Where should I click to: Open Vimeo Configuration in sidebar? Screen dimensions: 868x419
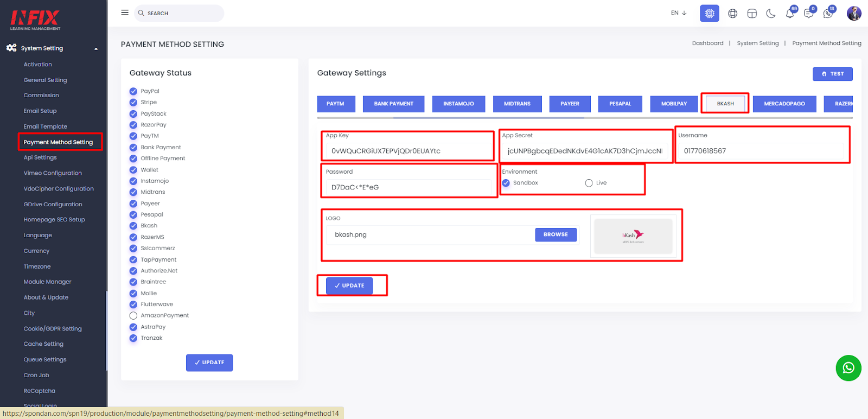point(53,173)
